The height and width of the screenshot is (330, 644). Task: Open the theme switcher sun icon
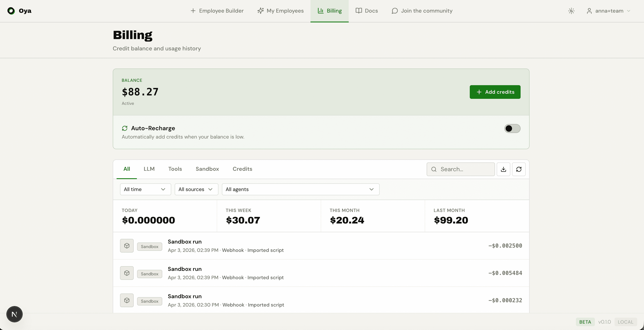pos(571,11)
